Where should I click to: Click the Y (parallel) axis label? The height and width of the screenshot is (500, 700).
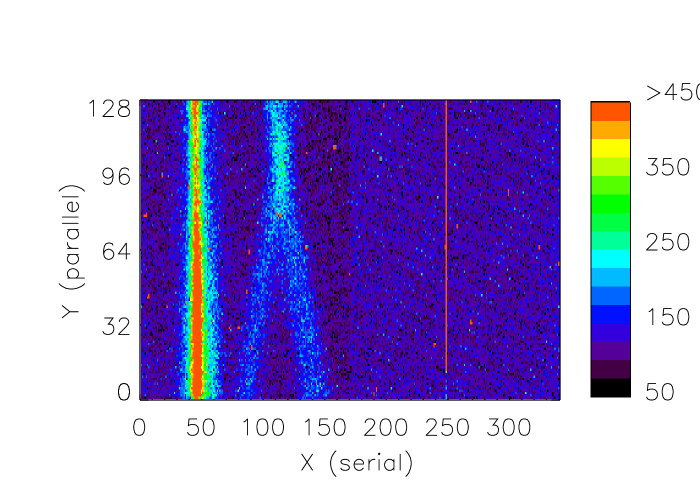point(71,251)
